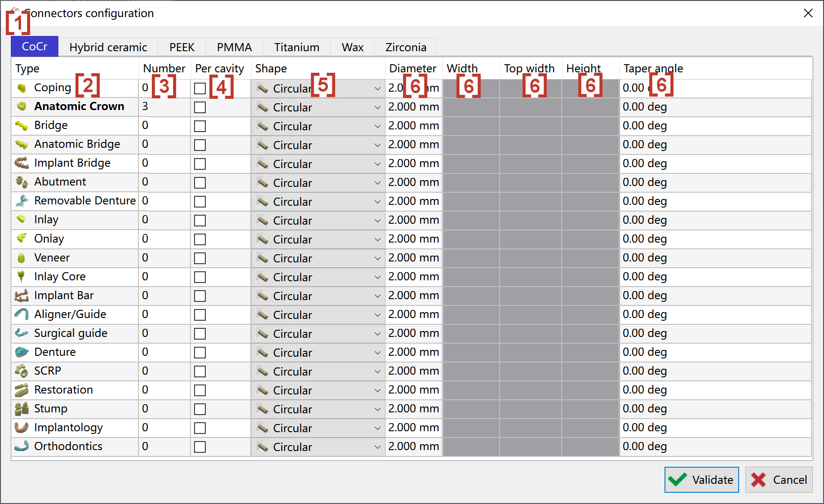Click the Validate button

pos(701,480)
